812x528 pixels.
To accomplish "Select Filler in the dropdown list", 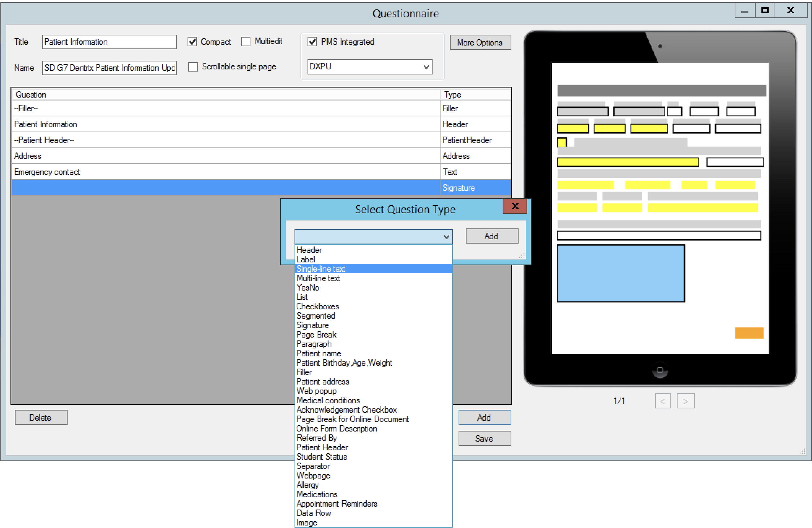I will click(373, 372).
